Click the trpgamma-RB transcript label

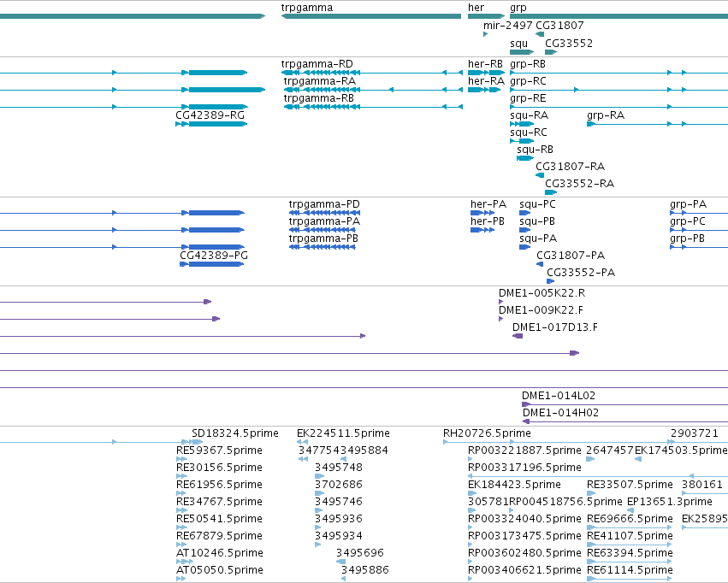click(319, 98)
